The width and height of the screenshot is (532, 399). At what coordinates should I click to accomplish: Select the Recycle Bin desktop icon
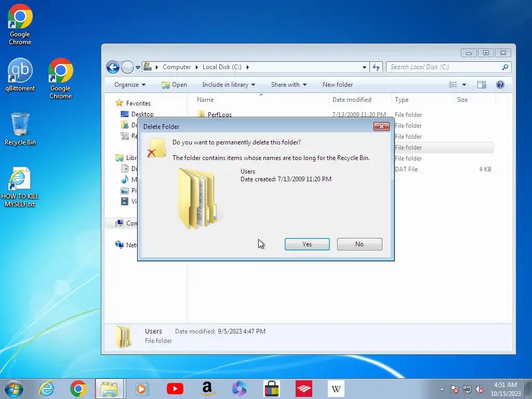point(20,129)
